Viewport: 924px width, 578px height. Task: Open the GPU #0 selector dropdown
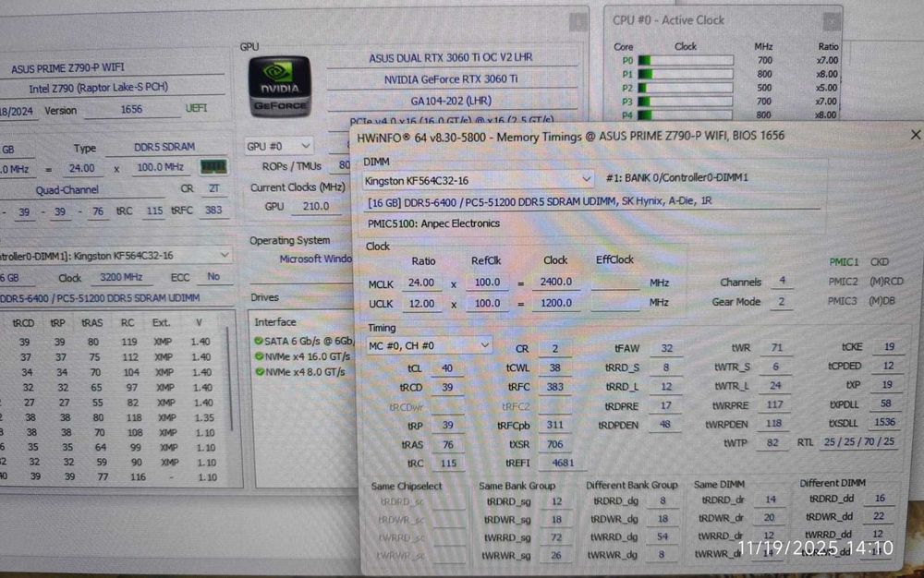click(x=279, y=145)
